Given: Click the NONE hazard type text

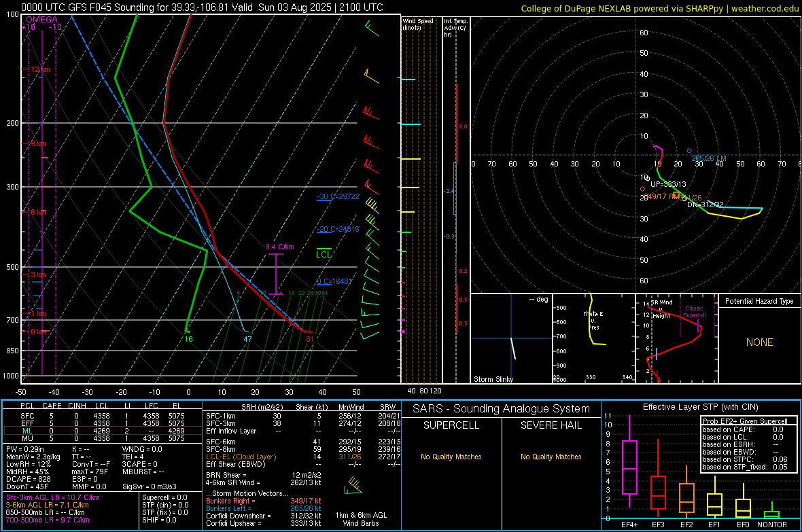Looking at the screenshot, I should click(759, 342).
